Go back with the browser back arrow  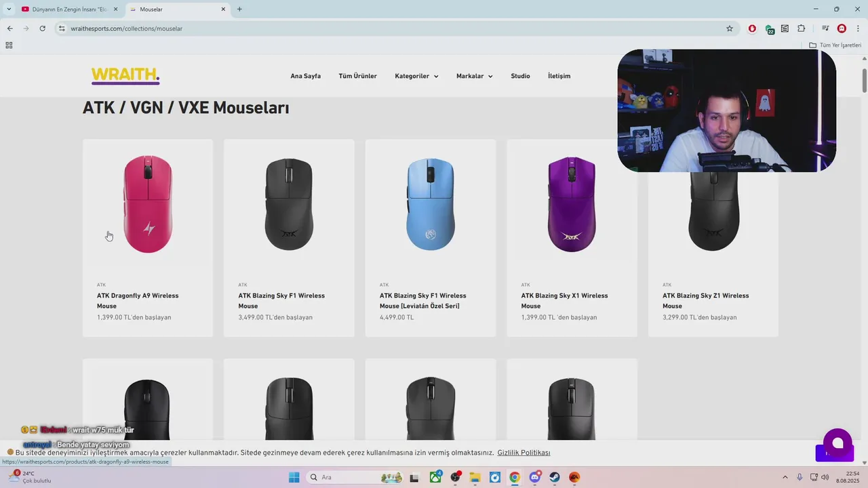click(x=9, y=28)
